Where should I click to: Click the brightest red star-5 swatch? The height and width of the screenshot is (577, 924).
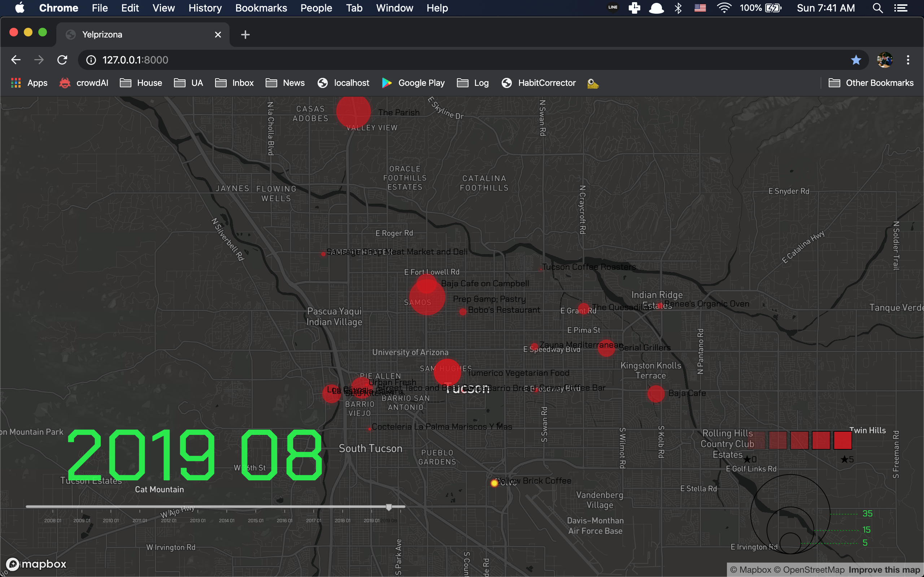click(x=843, y=440)
